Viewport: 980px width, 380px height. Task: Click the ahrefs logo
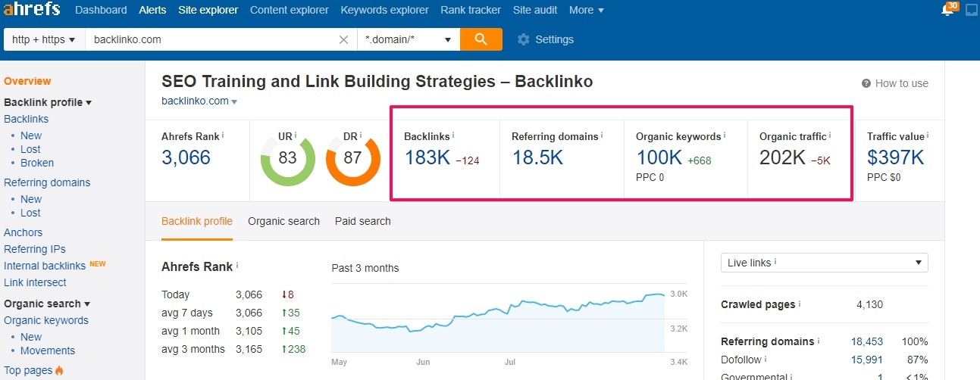tap(32, 10)
